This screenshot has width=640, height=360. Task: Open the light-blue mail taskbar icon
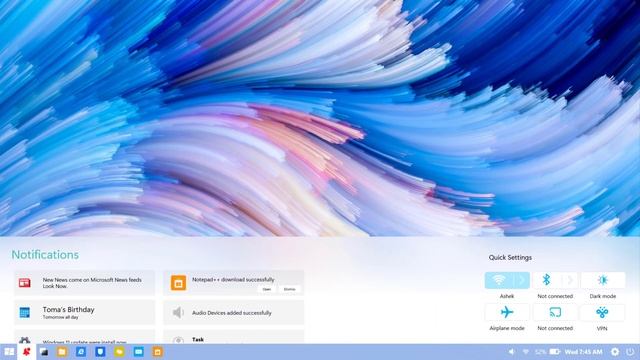138,352
